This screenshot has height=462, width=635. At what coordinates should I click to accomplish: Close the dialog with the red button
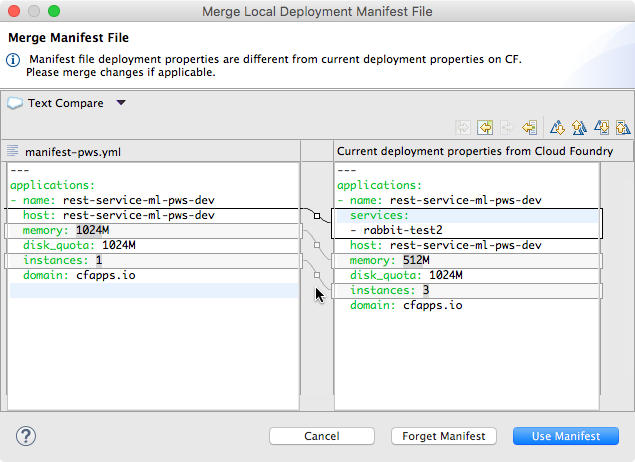tap(14, 11)
